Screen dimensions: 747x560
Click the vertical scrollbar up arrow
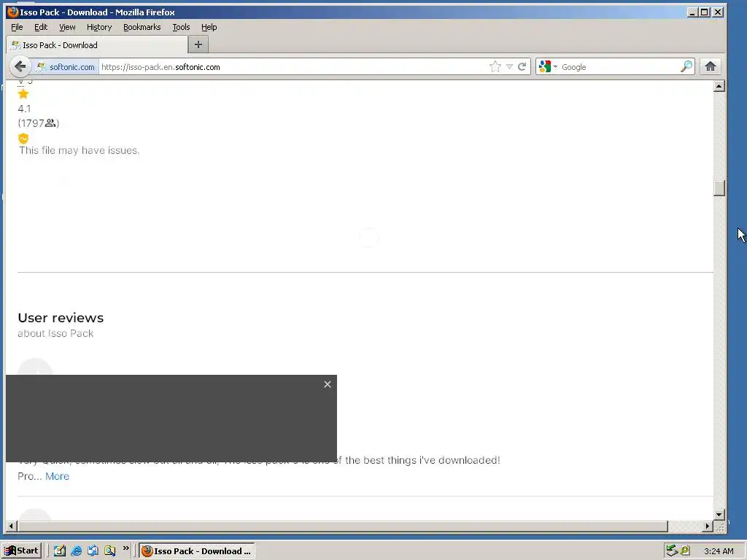719,86
